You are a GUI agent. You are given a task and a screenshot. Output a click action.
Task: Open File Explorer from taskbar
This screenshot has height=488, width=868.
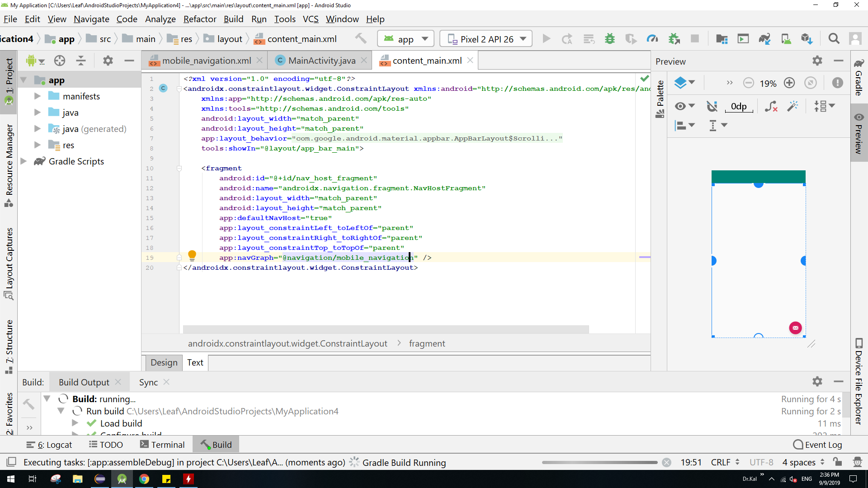point(78,479)
